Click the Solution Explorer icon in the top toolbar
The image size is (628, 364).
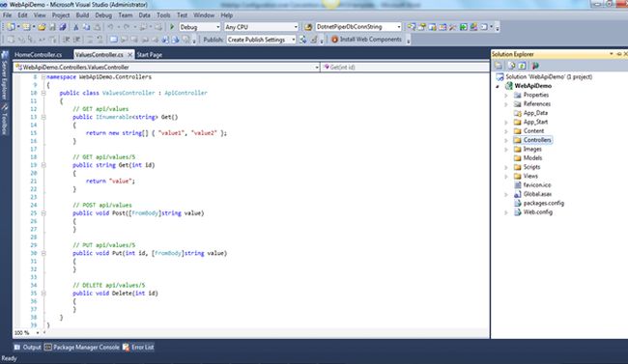click(412, 27)
